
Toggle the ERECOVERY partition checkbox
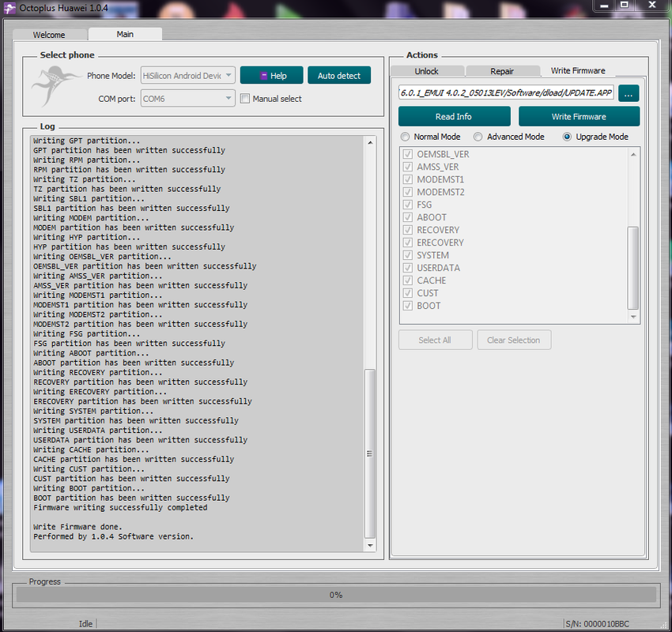point(408,243)
